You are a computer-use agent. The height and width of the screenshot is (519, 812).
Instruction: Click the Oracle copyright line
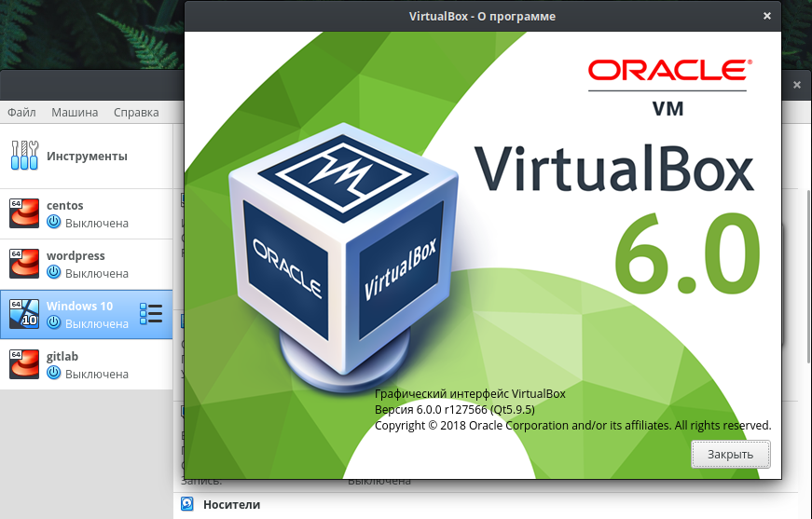click(572, 425)
